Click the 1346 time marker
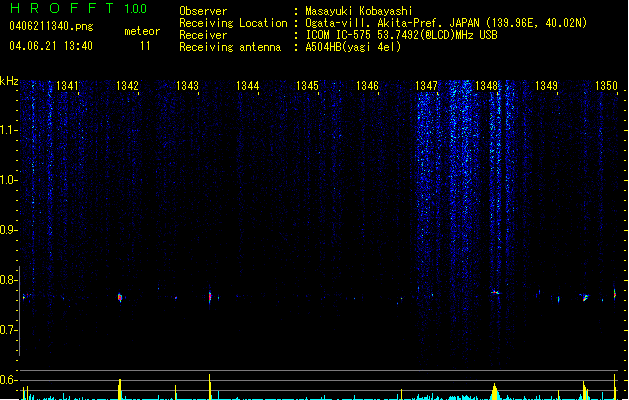Screen dimensions: 629x400 pyautogui.click(x=367, y=86)
